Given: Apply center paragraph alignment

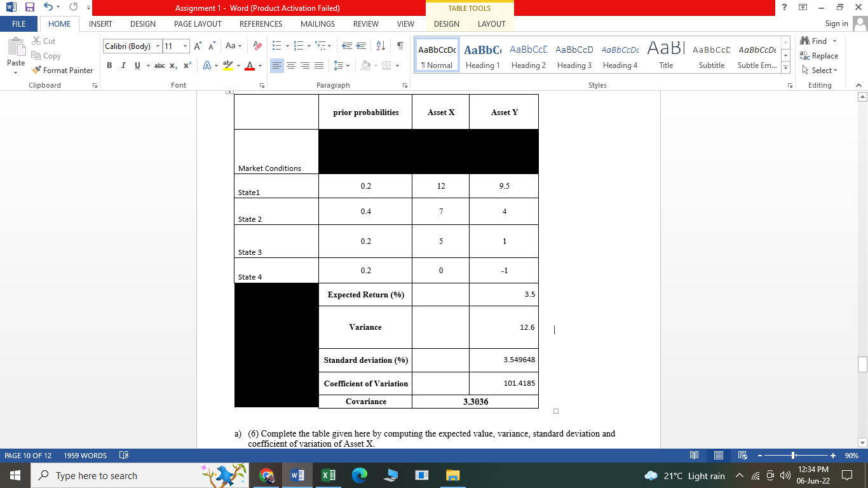Looking at the screenshot, I should coord(291,65).
